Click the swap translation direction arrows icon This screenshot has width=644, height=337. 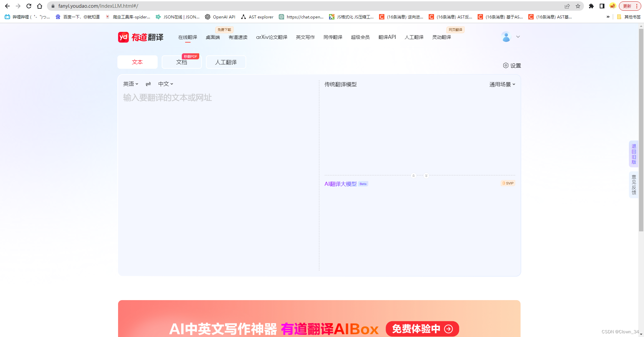click(x=148, y=84)
